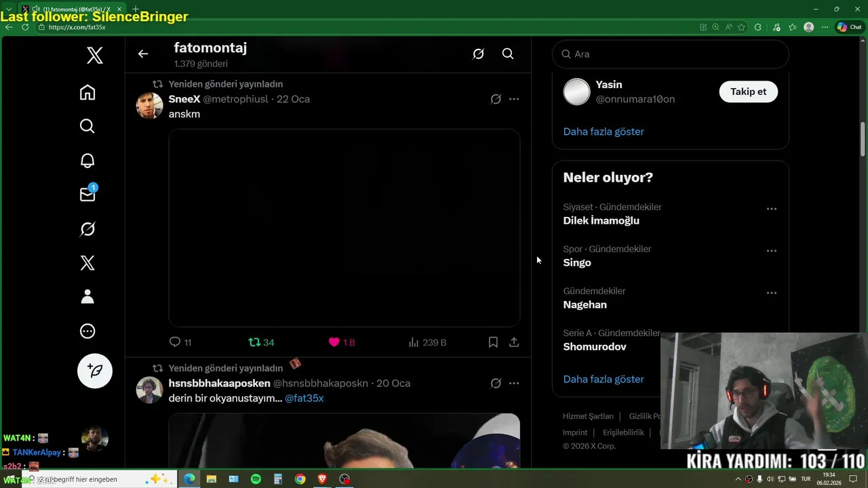Open SneeX's profile avatar
The width and height of the screenshot is (868, 488).
[149, 106]
